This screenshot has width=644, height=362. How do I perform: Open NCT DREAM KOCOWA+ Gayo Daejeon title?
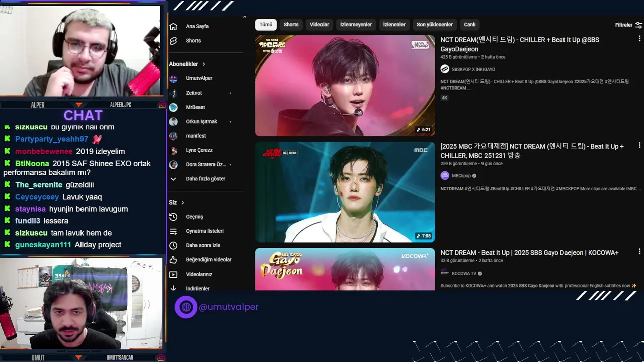[529, 253]
